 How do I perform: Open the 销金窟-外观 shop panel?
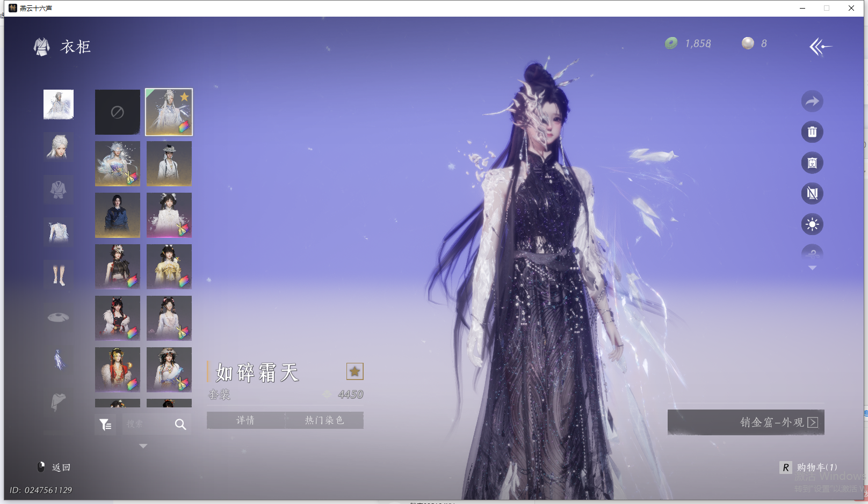click(746, 422)
